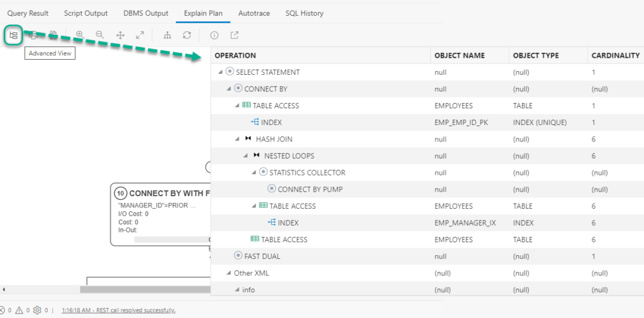Collapse the SELECT STATEMENT node
This screenshot has width=644, height=318.
(220, 72)
